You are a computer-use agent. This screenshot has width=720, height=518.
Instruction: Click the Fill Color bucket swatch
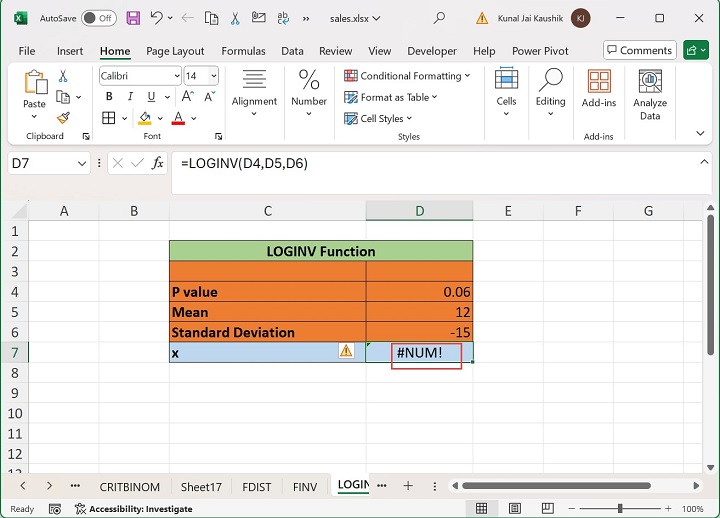tap(145, 118)
